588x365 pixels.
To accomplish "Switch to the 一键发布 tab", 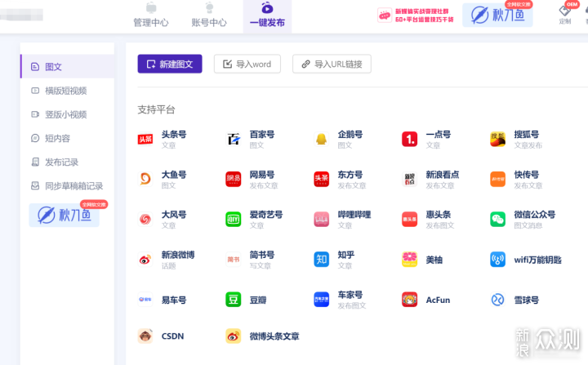I will (x=267, y=16).
